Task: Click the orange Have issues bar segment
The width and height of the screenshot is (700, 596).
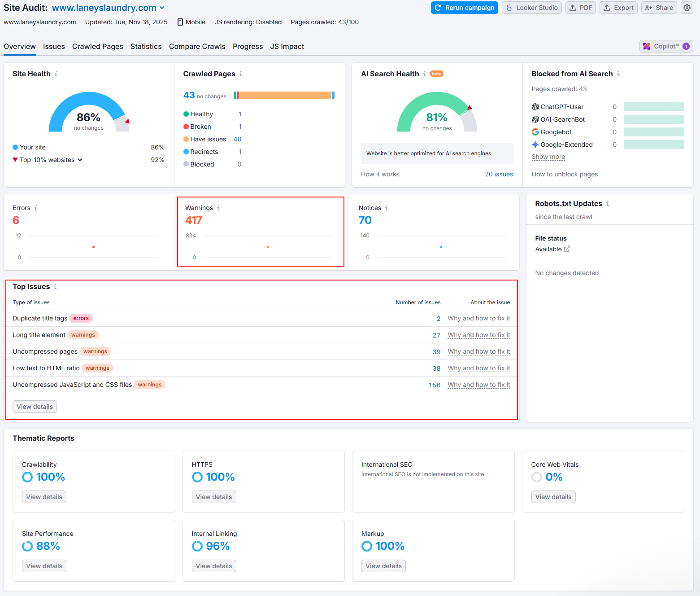Action: (x=285, y=95)
